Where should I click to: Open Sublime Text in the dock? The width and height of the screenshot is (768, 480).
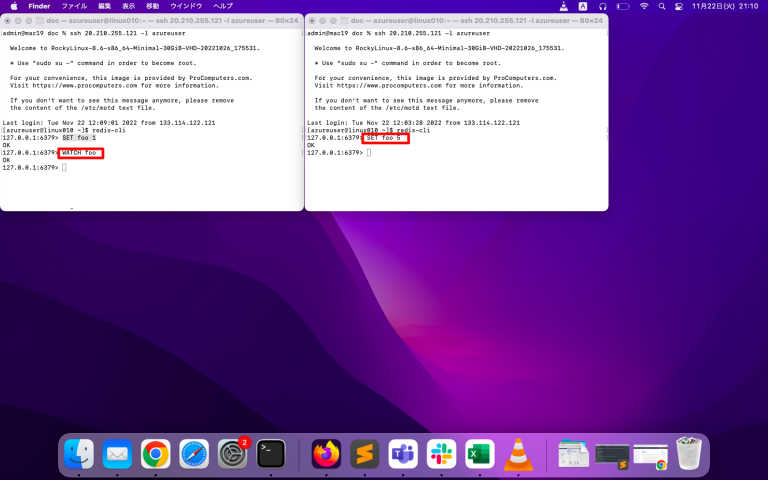365,455
